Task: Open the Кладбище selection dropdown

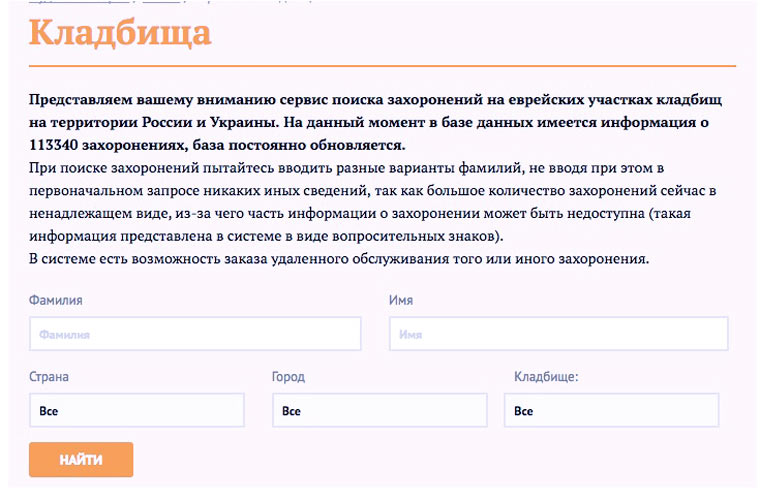Action: click(611, 410)
